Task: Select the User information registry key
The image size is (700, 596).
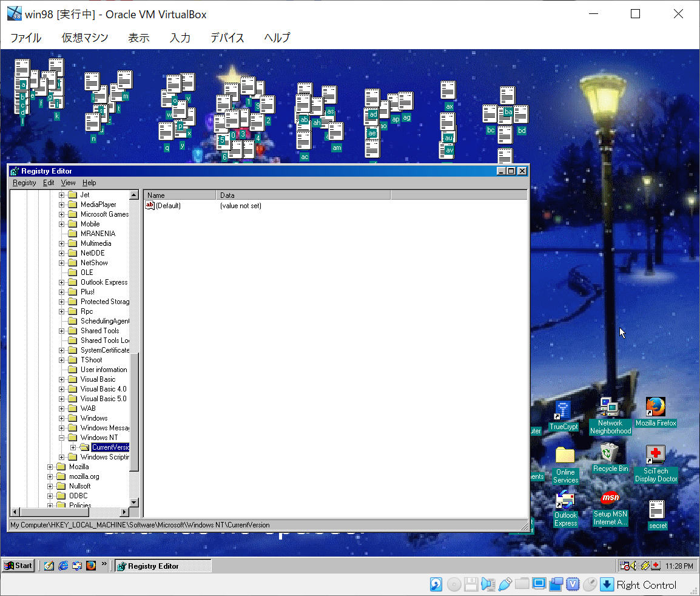Action: pyautogui.click(x=104, y=370)
